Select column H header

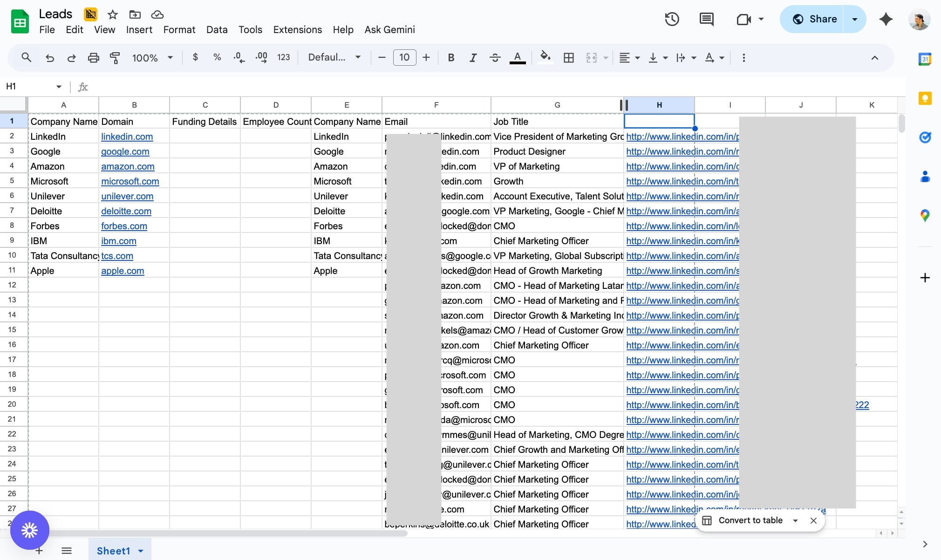pyautogui.click(x=659, y=105)
